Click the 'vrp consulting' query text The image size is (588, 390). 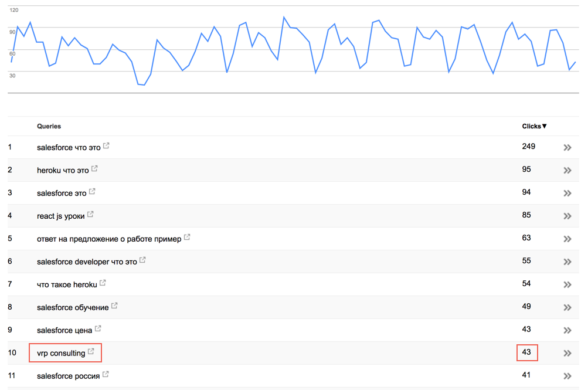pos(61,353)
